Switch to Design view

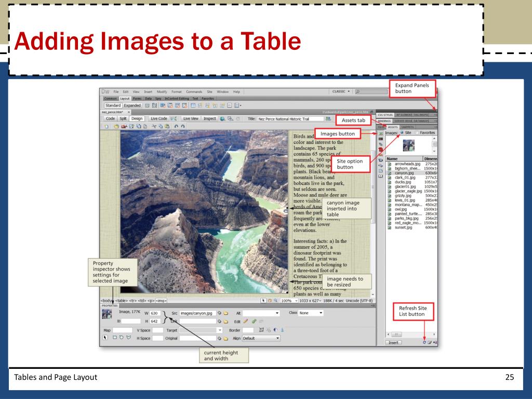click(137, 119)
